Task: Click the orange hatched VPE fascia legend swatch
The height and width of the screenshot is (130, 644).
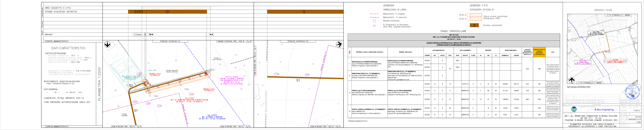Action: click(476, 17)
